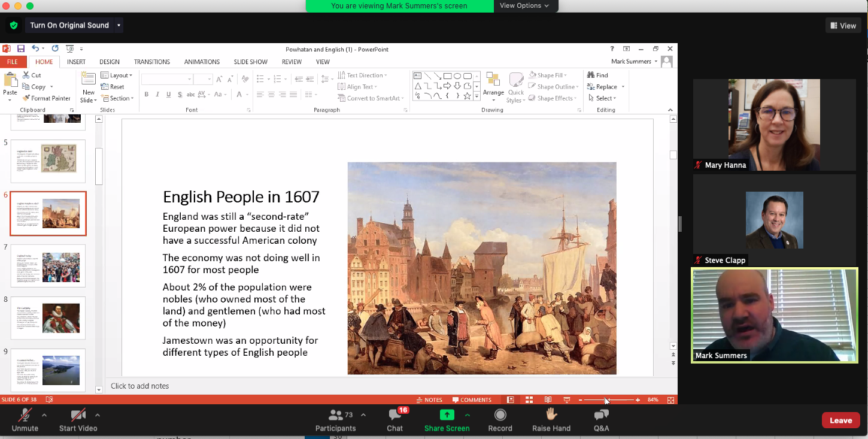
Task: Expand audio options arrow beside Unmute
Action: [44, 414]
